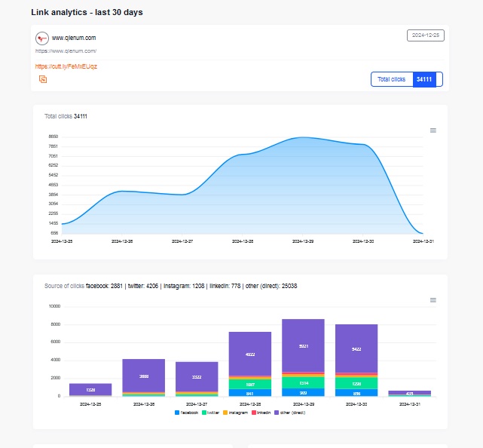Click the purple 1328 bar segment
The image size is (483, 448).
90,389
